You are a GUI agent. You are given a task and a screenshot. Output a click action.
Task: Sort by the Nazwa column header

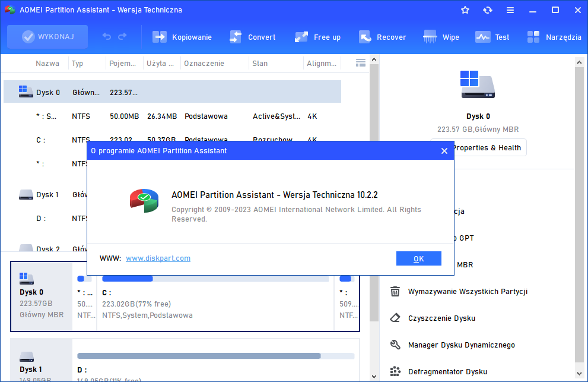coord(47,63)
